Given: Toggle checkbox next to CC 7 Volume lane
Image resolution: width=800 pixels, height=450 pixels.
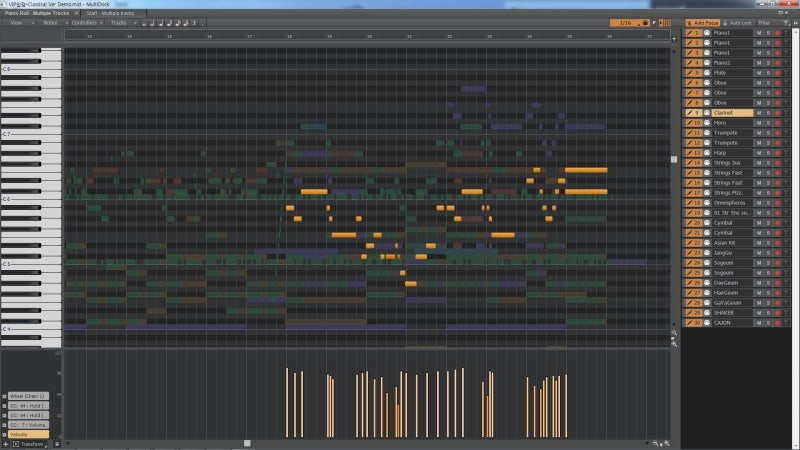Looking at the screenshot, I should coord(5,425).
